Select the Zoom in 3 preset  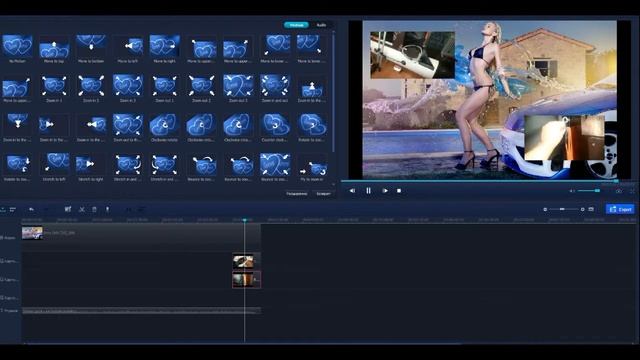click(128, 85)
